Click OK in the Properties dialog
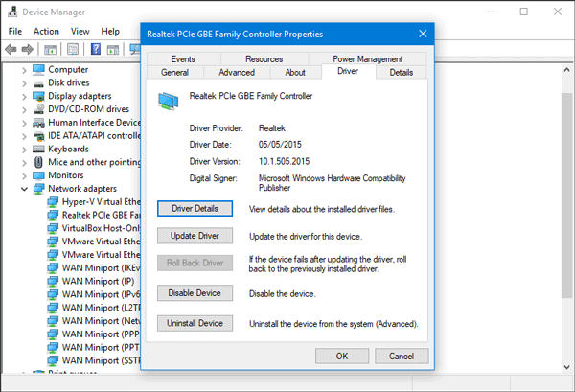Screen dimensions: 575x392 [342, 357]
